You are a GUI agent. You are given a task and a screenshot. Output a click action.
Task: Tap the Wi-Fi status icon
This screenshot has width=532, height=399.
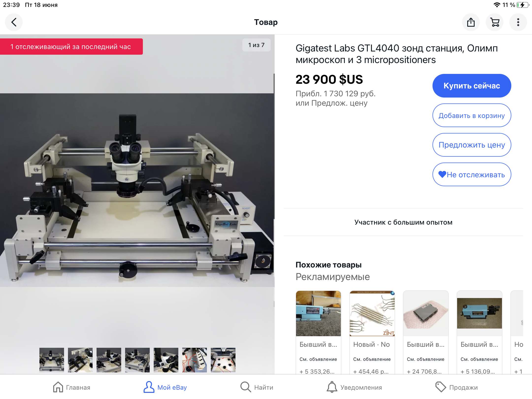497,5
